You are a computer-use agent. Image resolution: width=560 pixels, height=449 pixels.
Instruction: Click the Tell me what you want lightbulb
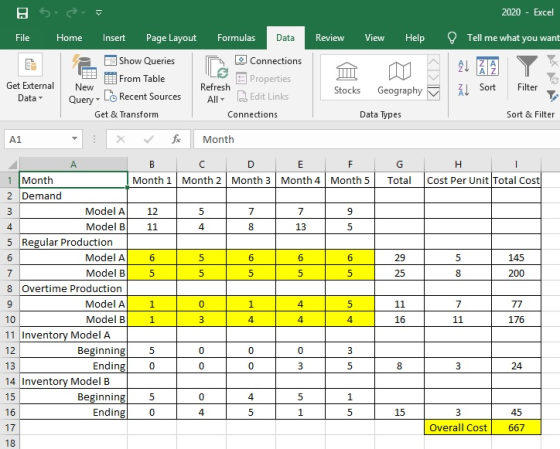[x=452, y=38]
